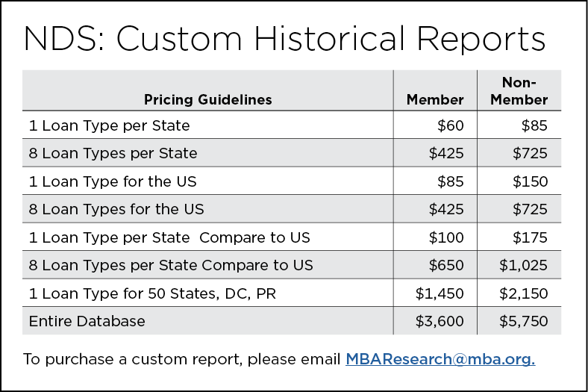This screenshot has height=392, width=588.
Task: Click the 1 Loan Type per State row
Action: pyautogui.click(x=110, y=125)
